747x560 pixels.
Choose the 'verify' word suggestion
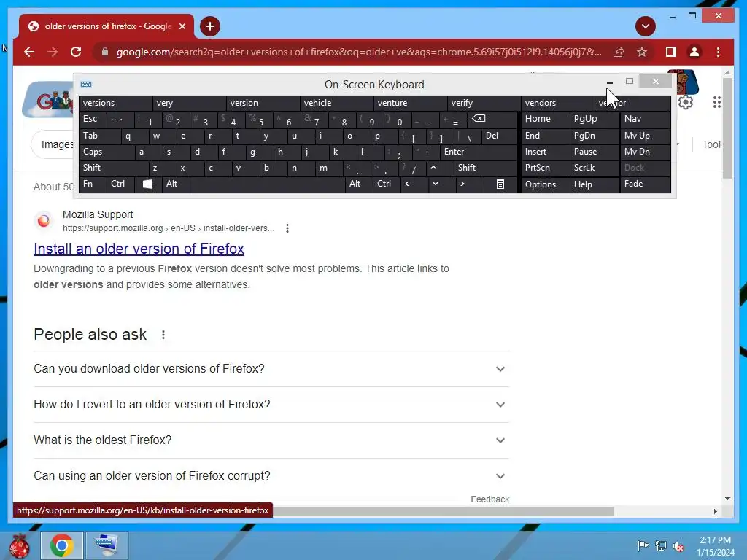484,103
